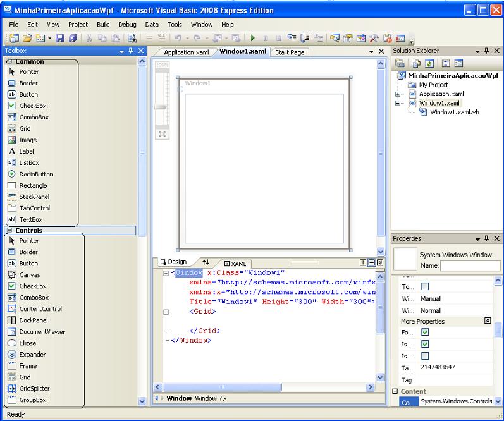Collapse the Controls section in Toolbox
504x421 pixels.
9,230
